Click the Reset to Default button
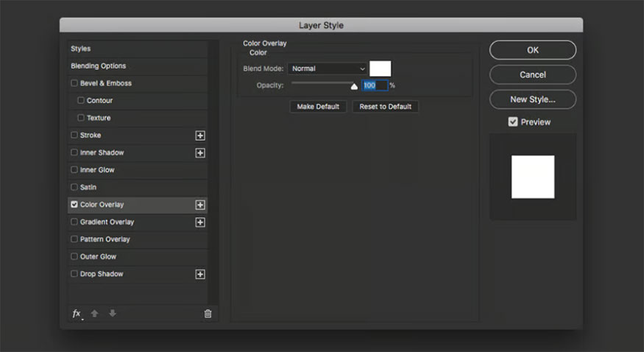This screenshot has width=644, height=352. 385,107
